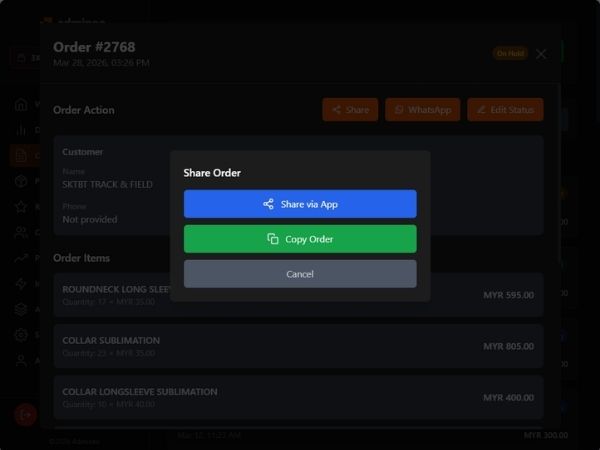Screen dimensions: 600x450
Task: Click the share icon inside the dimmed Share button
Action: [337, 110]
